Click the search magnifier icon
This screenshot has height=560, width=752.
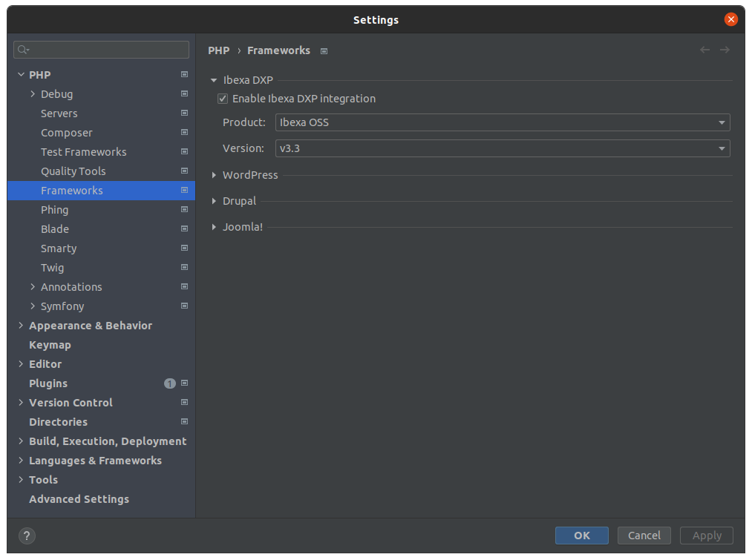pyautogui.click(x=23, y=50)
